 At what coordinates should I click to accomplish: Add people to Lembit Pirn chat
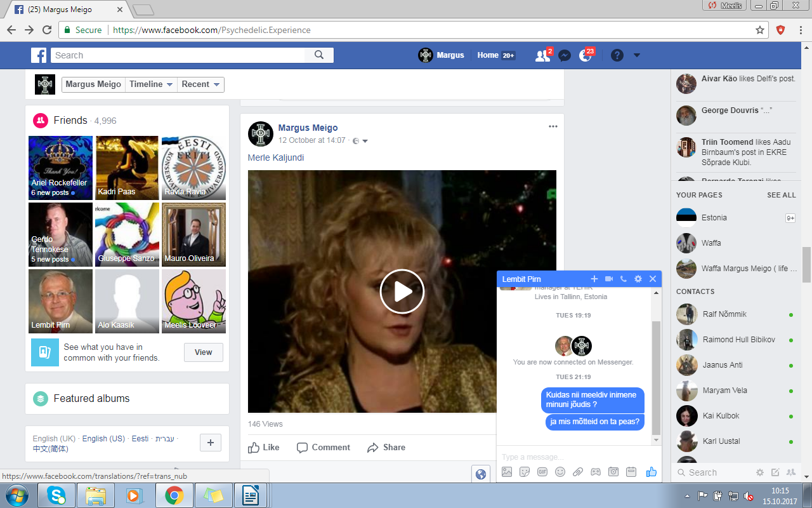click(594, 279)
